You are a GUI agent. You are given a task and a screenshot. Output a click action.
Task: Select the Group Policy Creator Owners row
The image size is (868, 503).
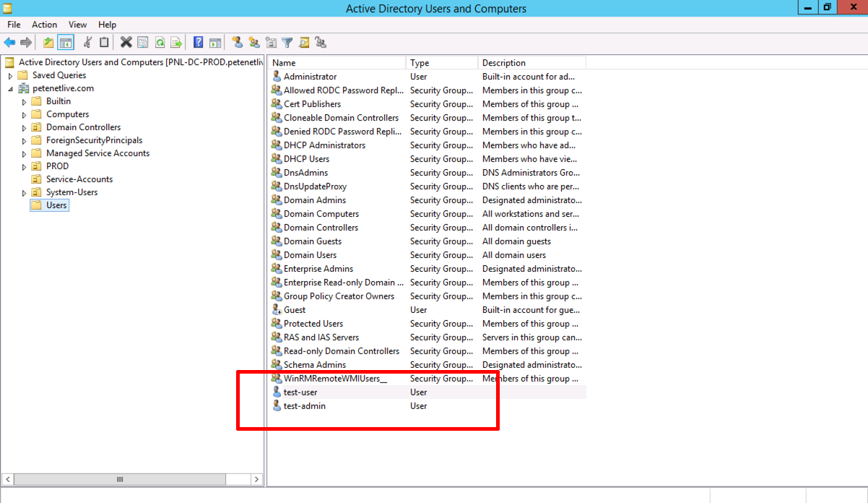[428, 296]
